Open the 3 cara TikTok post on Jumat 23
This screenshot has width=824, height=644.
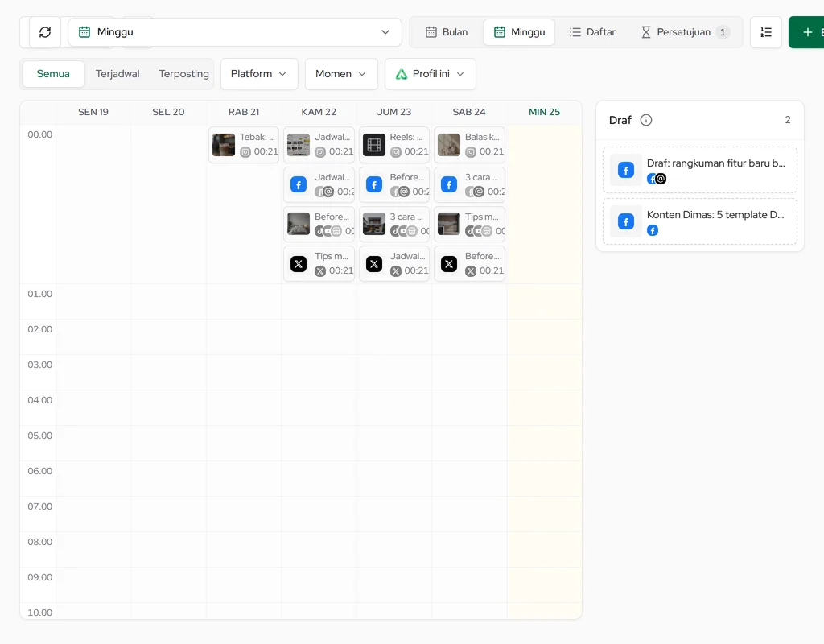click(394, 224)
